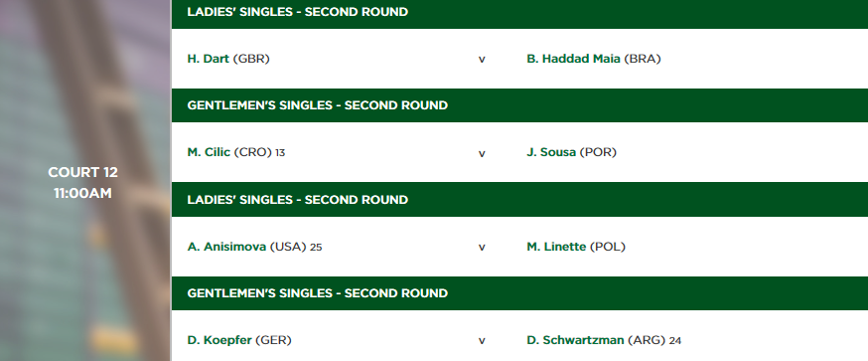Screen dimensions: 868x361
Task: Open D. Koepfer player profile
Action: 219,340
